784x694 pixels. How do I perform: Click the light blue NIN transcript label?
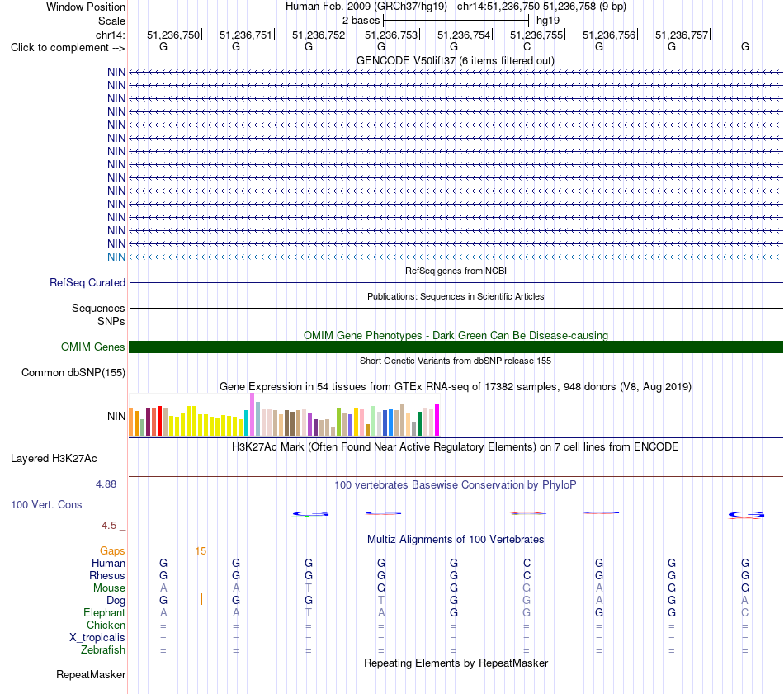[116, 257]
